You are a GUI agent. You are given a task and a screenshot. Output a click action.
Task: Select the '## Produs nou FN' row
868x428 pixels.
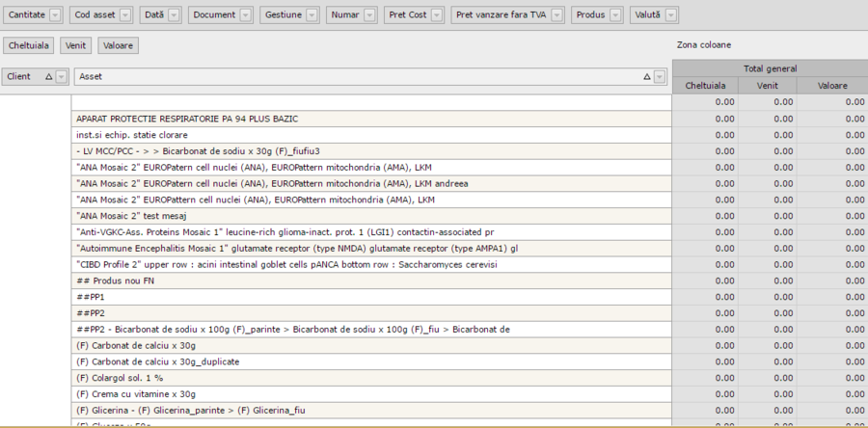click(x=371, y=281)
